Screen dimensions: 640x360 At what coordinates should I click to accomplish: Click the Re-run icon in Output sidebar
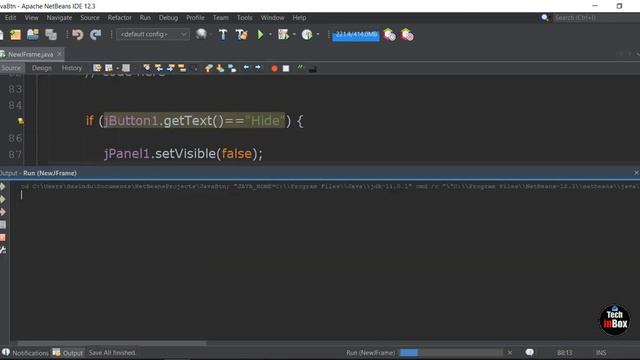click(x=3, y=187)
